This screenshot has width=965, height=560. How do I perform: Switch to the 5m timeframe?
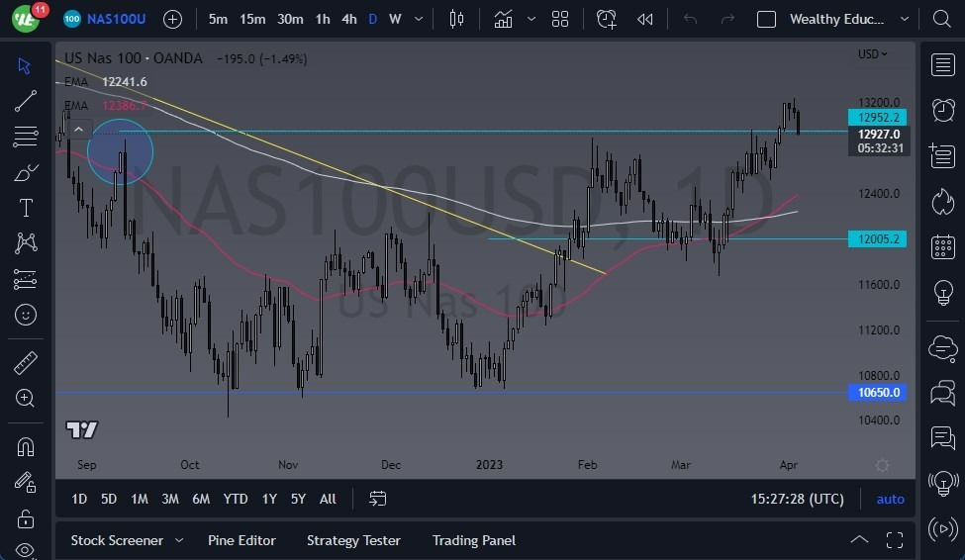tap(218, 19)
